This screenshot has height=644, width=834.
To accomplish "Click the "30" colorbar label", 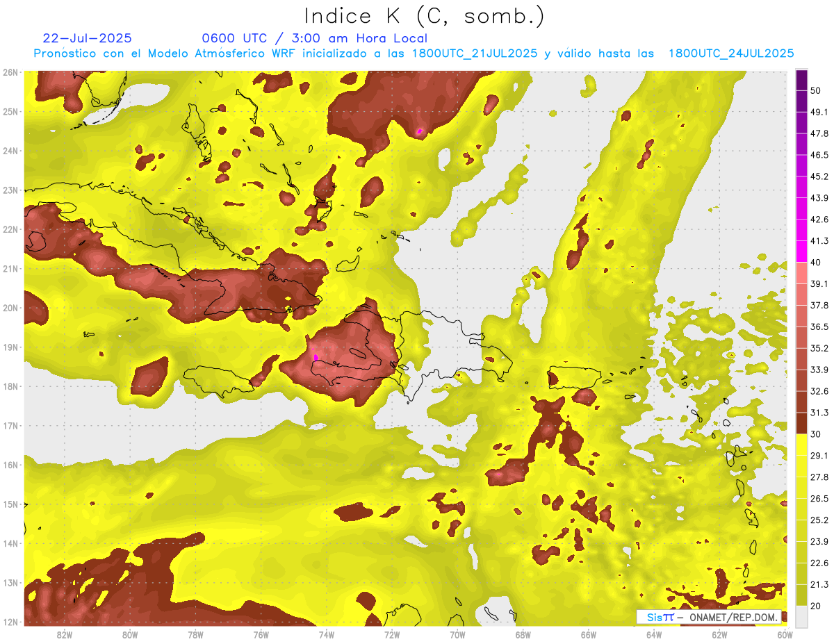I will pyautogui.click(x=816, y=434).
